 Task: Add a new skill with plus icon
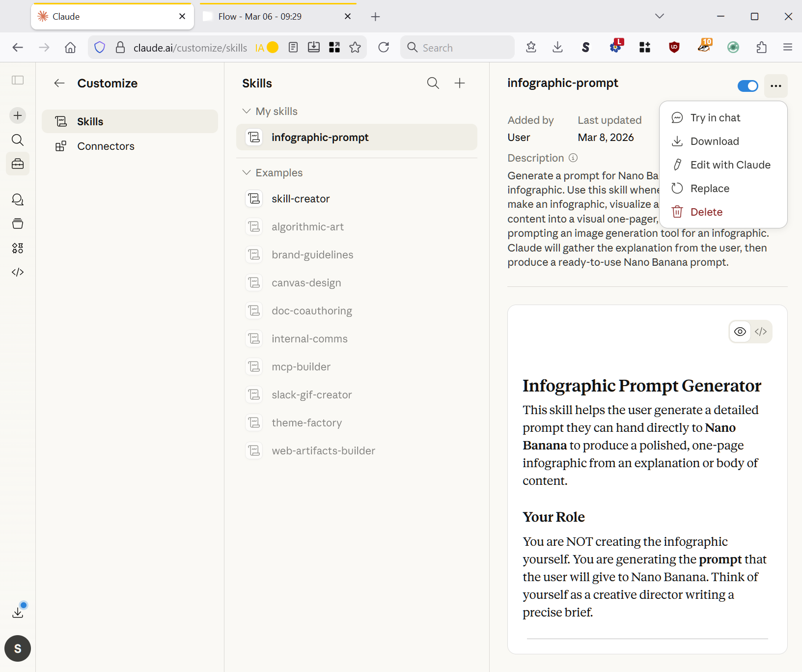coord(460,83)
